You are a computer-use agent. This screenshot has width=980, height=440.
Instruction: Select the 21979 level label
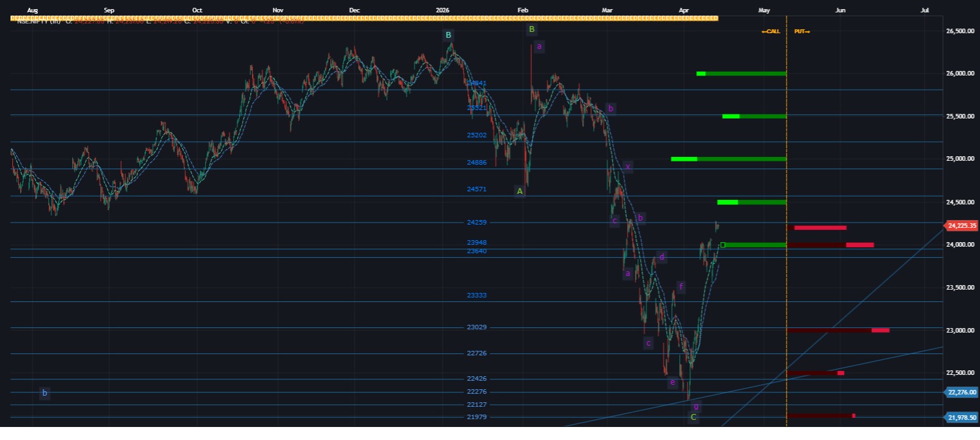coord(477,417)
